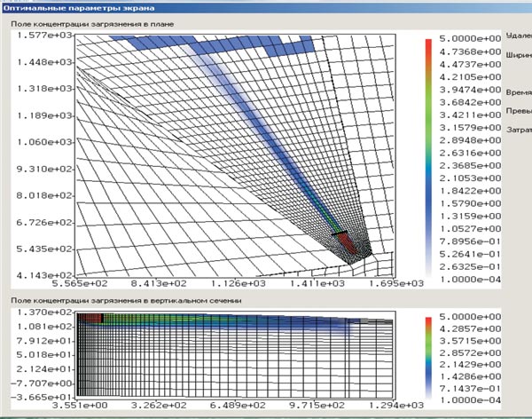Click the red source cells in the vertical-section plot
Screen dimensions: 532x419
point(90,318)
